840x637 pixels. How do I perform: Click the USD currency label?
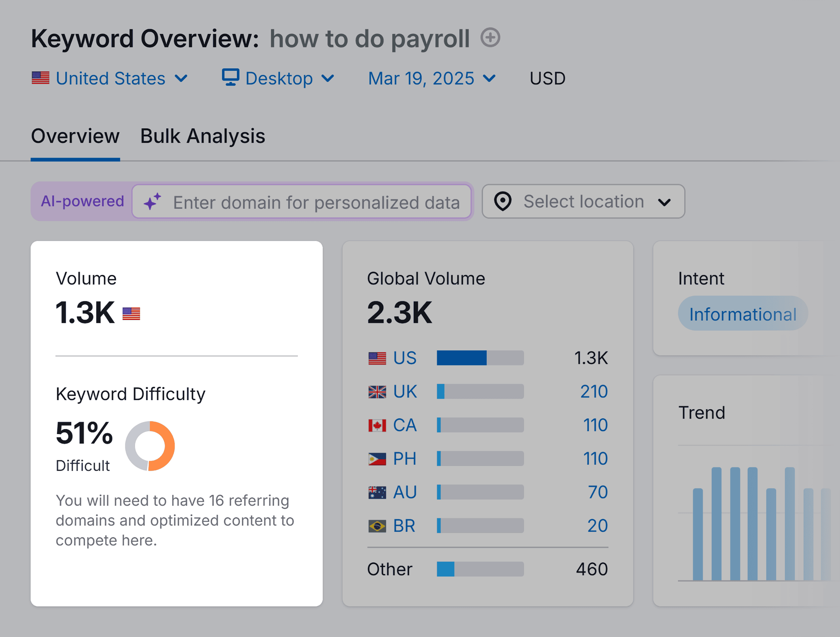(x=547, y=78)
